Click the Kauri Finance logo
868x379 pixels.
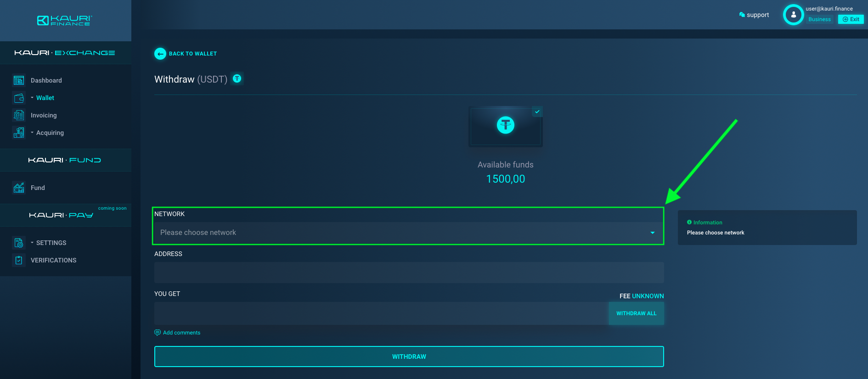coord(65,20)
